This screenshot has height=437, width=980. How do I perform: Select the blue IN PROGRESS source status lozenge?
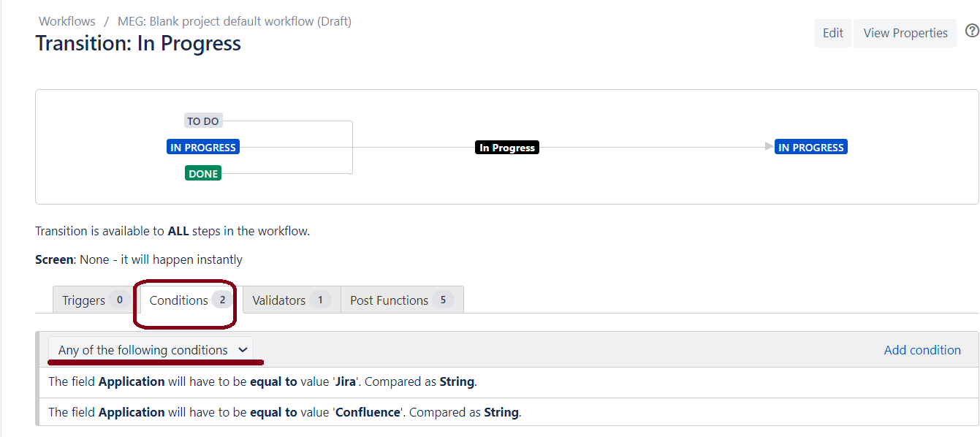[x=202, y=146]
